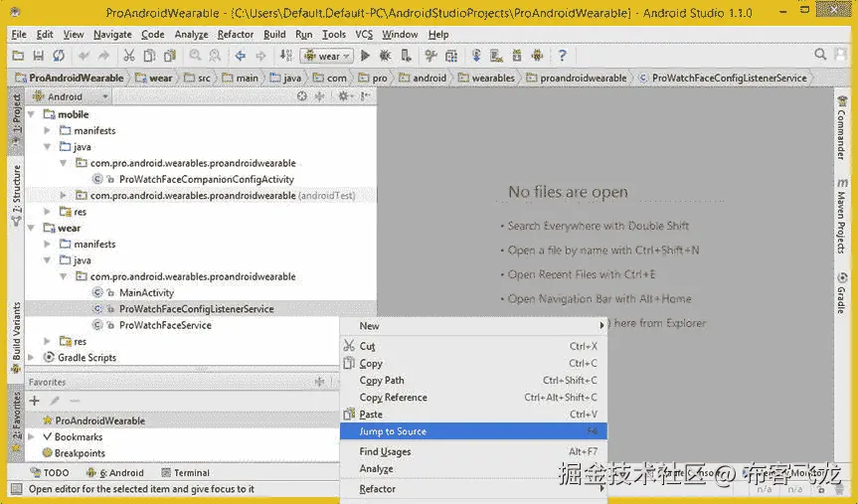Select ProWatchFaceCompanionConfigActivity class in tree
858x504 pixels.
207,179
